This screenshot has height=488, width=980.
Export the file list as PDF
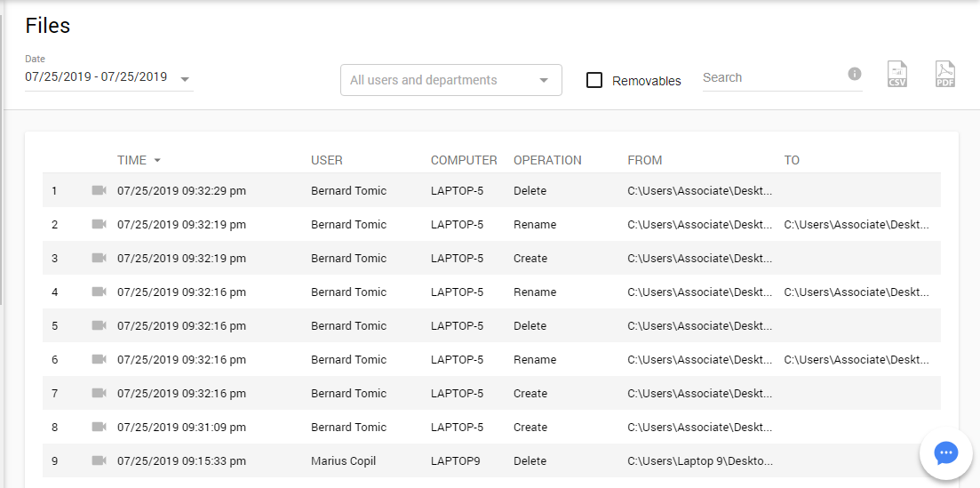[x=944, y=75]
